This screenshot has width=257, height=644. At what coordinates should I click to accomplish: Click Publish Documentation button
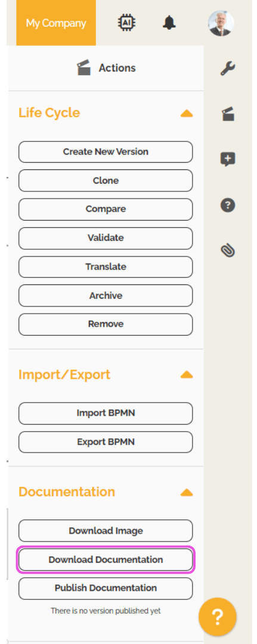pos(106,589)
